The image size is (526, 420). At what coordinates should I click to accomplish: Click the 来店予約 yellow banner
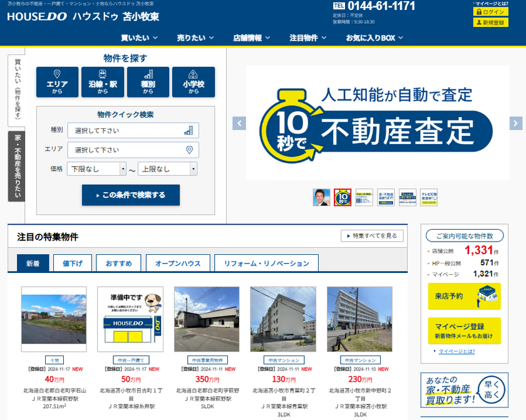pos(464,296)
